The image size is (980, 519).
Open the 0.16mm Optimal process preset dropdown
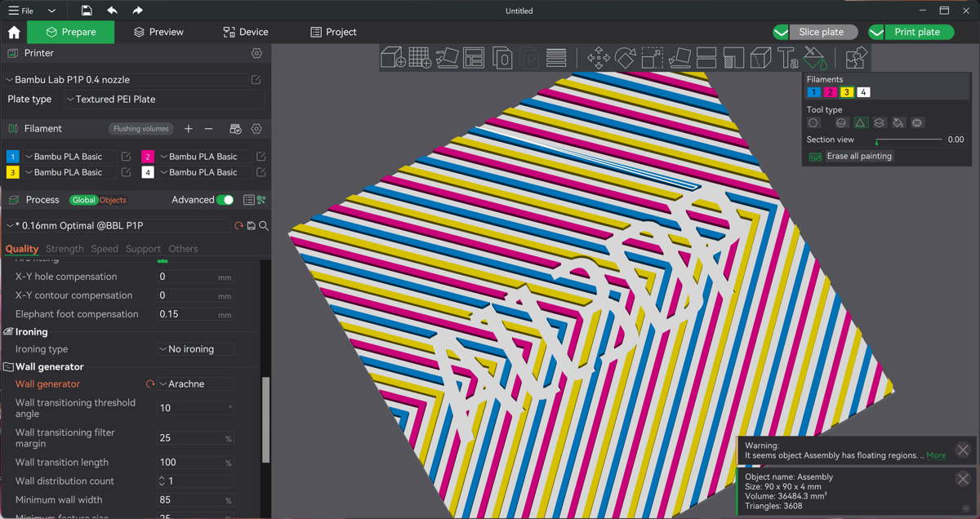(x=118, y=226)
